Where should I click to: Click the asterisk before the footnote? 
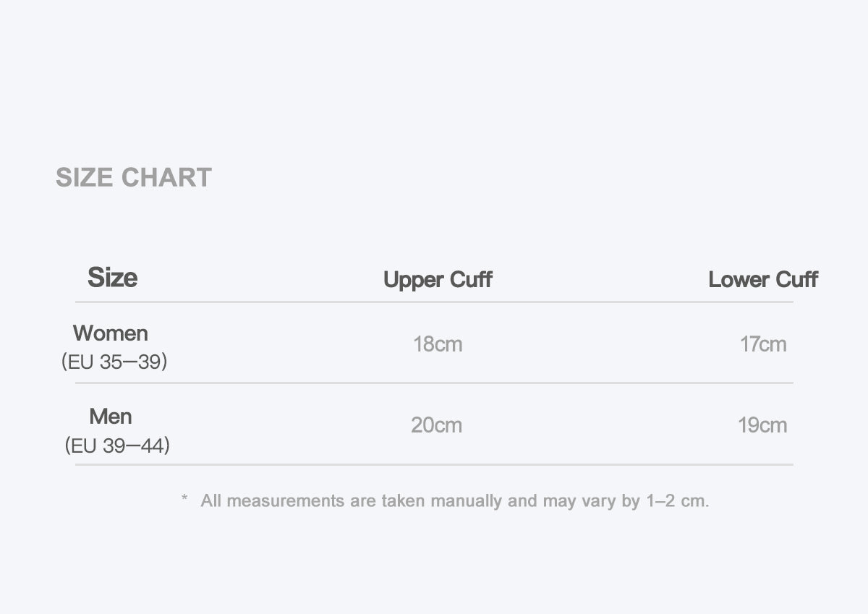[x=184, y=499]
